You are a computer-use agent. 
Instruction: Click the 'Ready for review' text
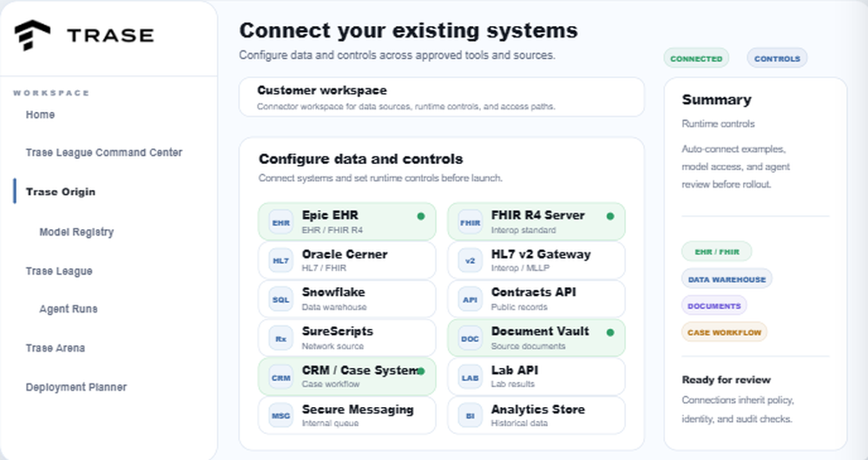(x=727, y=380)
